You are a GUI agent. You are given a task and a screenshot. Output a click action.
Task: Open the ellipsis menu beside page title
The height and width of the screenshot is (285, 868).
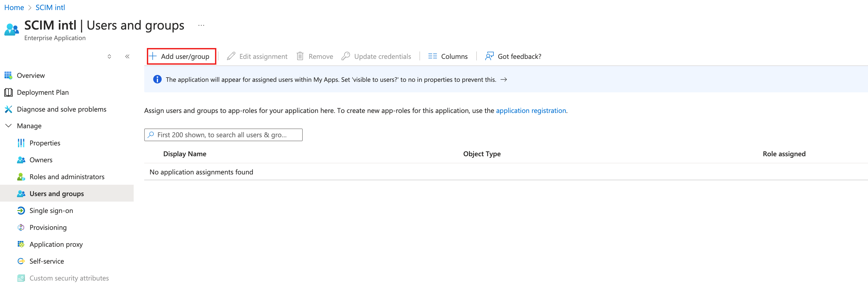201,26
